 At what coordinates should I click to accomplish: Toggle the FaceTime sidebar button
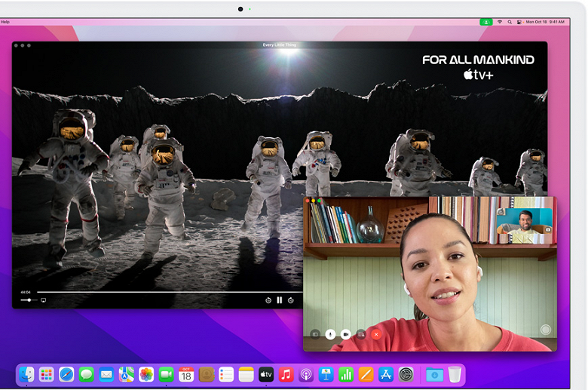315,333
